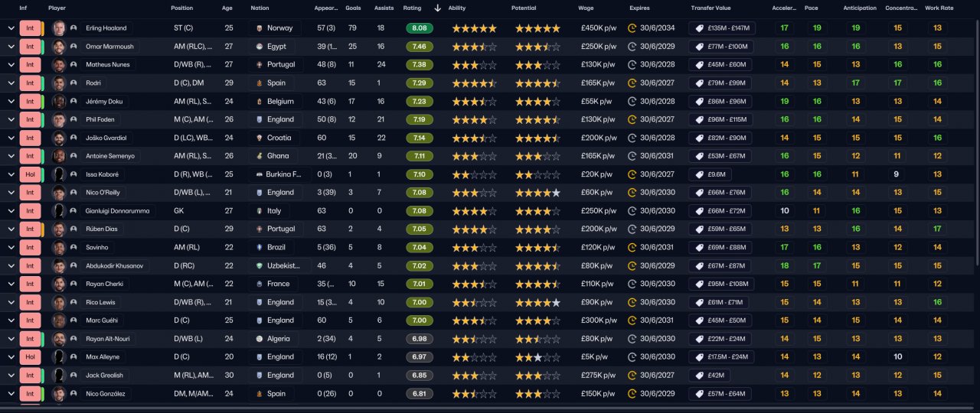This screenshot has width=980, height=413.
Task: Click the Rating column sort arrow
Action: (x=437, y=8)
